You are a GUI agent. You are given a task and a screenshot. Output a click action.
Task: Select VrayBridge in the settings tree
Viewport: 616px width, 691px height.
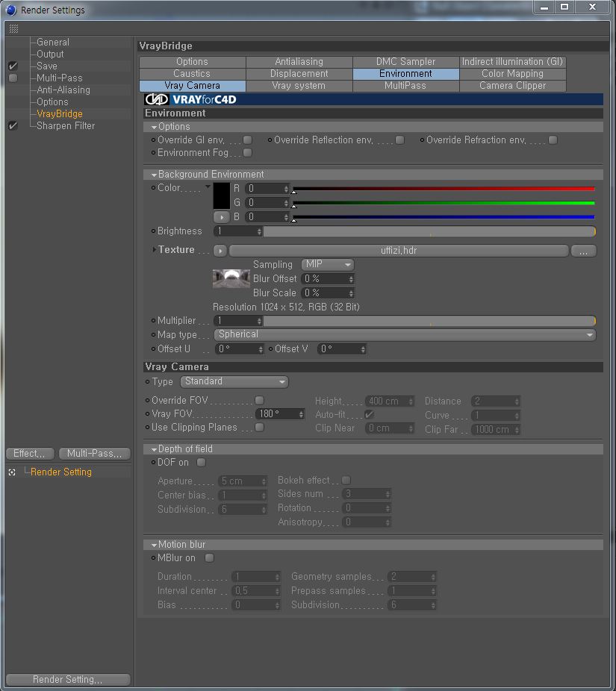coord(60,113)
